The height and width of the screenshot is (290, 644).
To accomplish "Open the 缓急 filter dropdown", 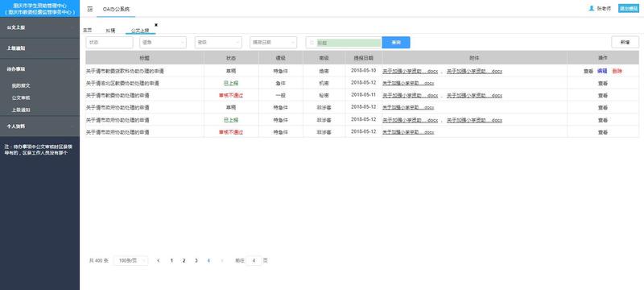I will (163, 43).
